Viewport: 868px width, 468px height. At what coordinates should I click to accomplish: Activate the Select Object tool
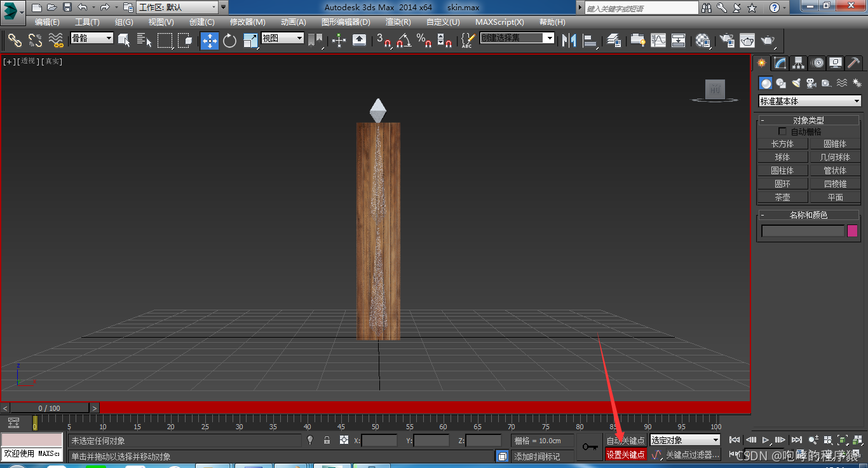pos(125,41)
